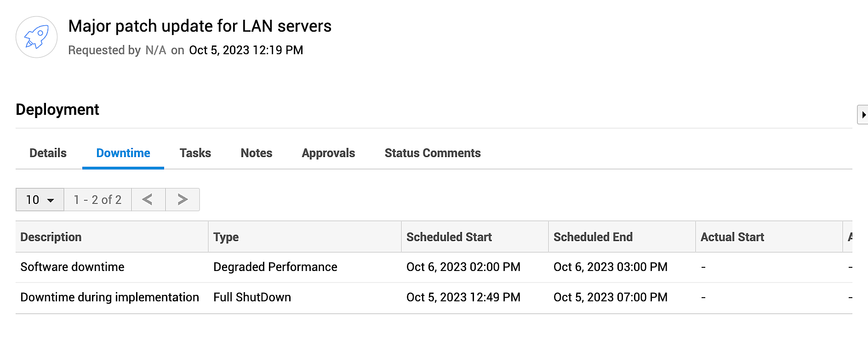Click the N/A requester link
The width and height of the screenshot is (868, 350).
156,50
